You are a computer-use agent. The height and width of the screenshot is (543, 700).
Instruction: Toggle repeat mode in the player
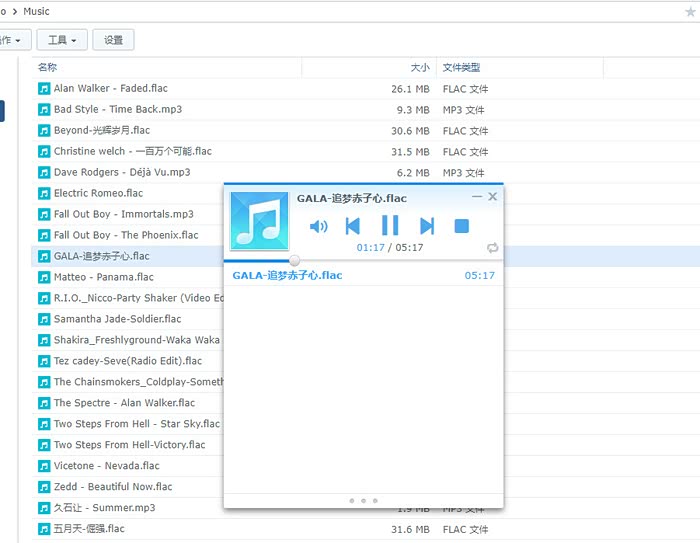click(492, 248)
